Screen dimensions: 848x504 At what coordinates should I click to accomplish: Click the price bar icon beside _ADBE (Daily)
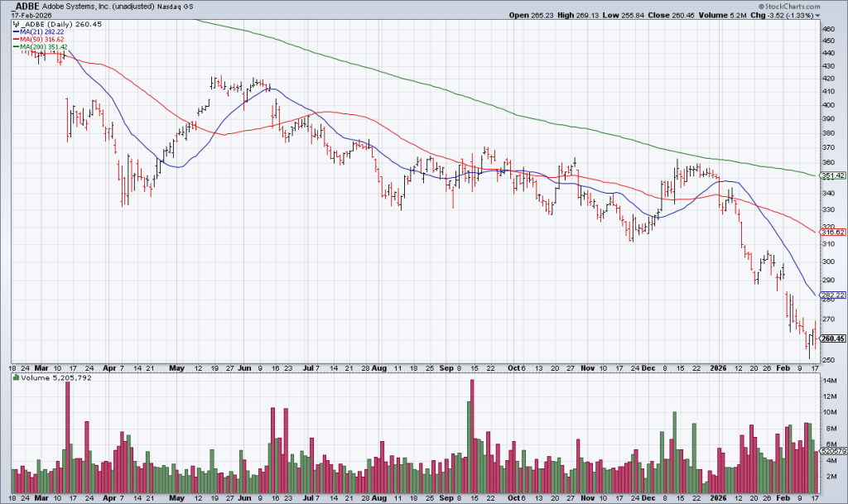click(x=17, y=24)
